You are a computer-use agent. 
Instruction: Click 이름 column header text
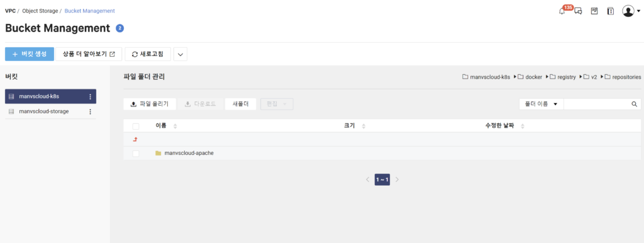click(x=160, y=127)
